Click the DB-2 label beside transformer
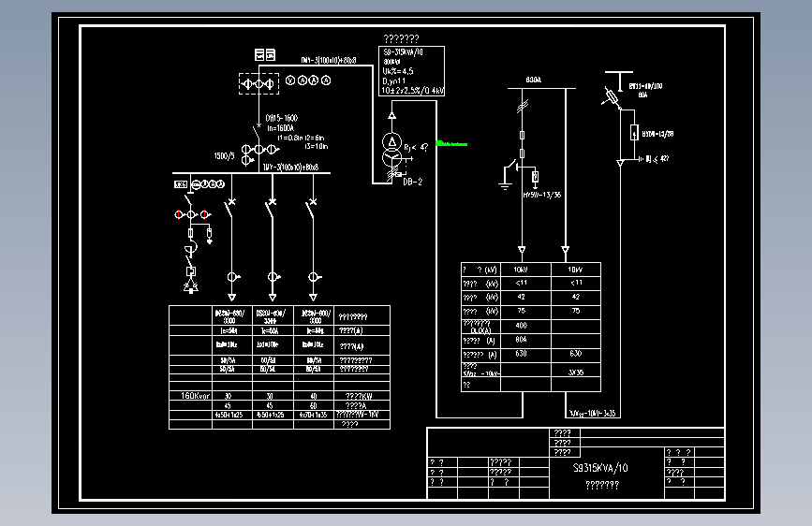The width and height of the screenshot is (812, 526). click(412, 182)
